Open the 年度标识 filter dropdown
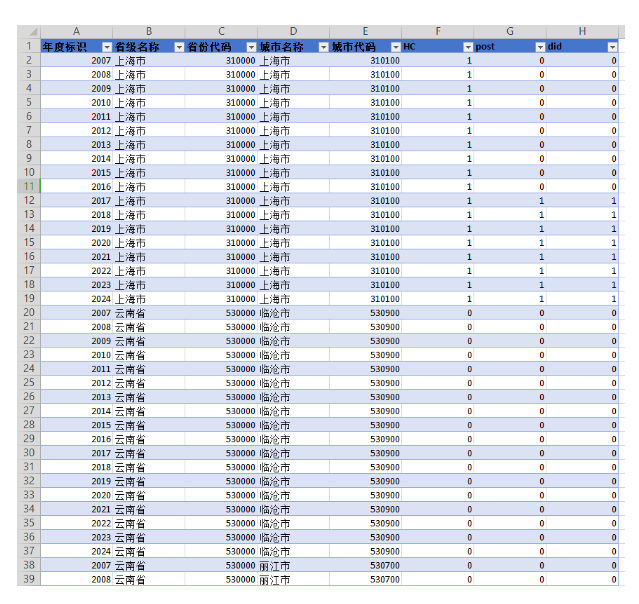The height and width of the screenshot is (604, 639). click(x=107, y=47)
